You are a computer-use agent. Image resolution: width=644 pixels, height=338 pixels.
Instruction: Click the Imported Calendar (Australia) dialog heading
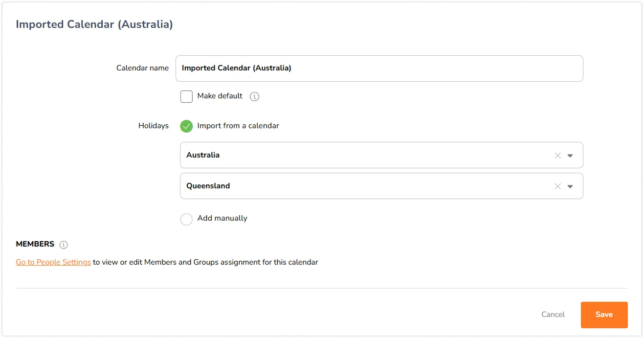coord(94,24)
